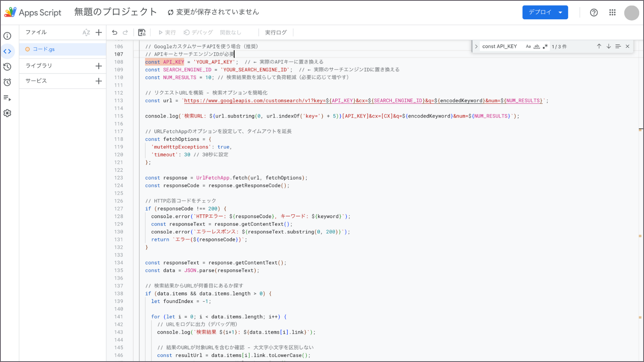
Task: Go to the previous search match
Action: pos(599,46)
